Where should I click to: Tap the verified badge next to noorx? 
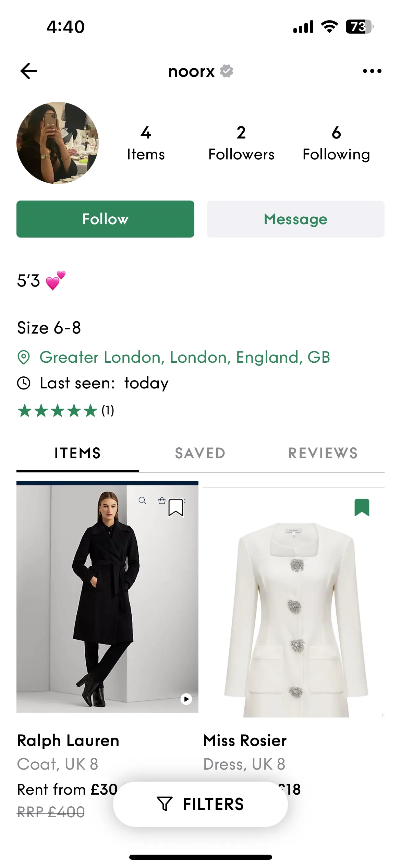click(x=227, y=71)
